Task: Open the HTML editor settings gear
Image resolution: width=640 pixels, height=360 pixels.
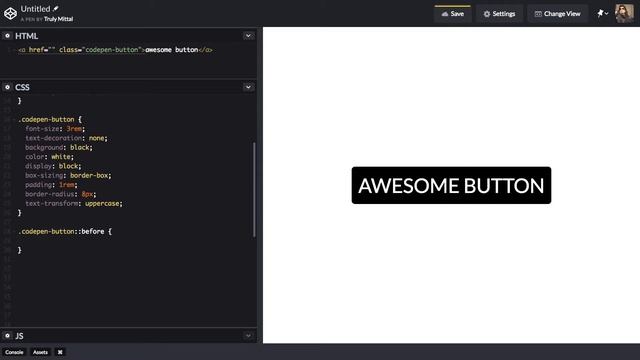Action: 7,36
